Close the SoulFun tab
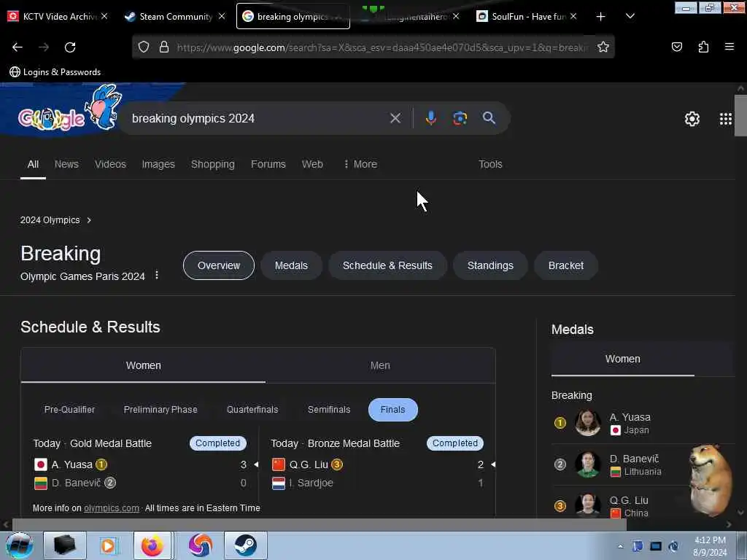 tap(573, 16)
